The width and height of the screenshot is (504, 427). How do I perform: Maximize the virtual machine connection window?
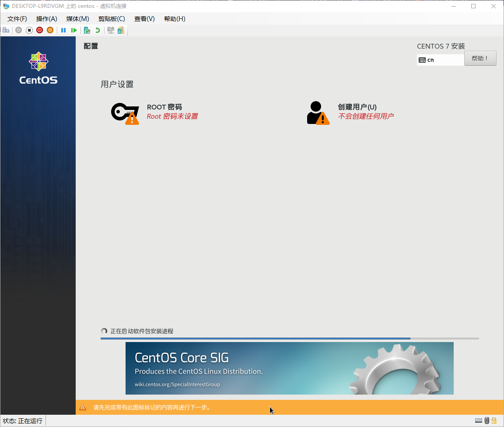click(473, 6)
